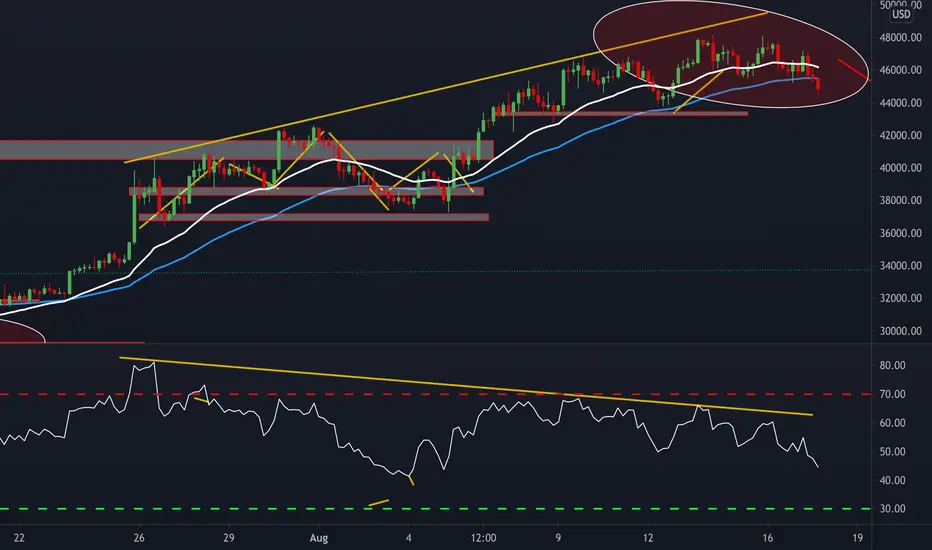Click the 60.00 RSI scale label
The height and width of the screenshot is (550, 932).
point(892,423)
